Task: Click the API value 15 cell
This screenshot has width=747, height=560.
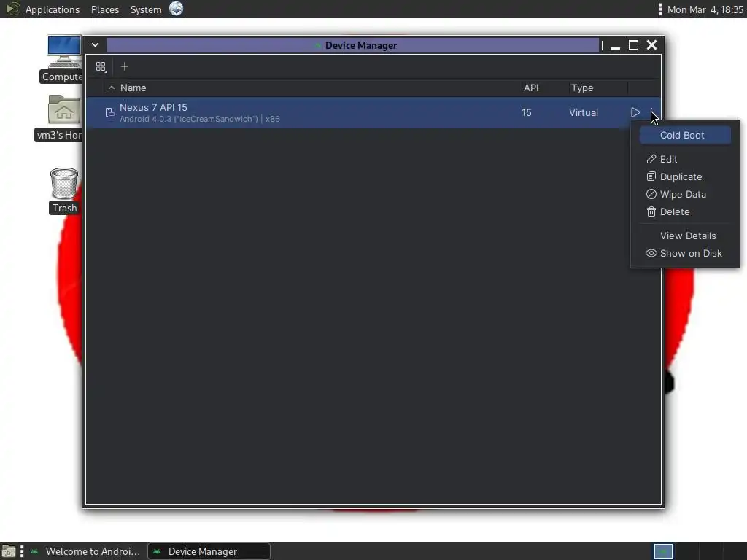Action: tap(527, 112)
